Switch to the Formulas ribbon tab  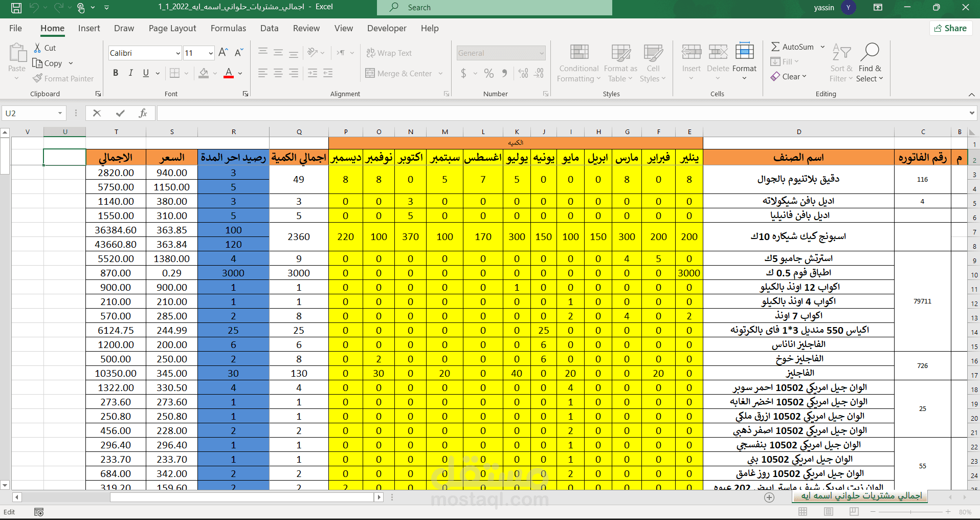point(228,28)
